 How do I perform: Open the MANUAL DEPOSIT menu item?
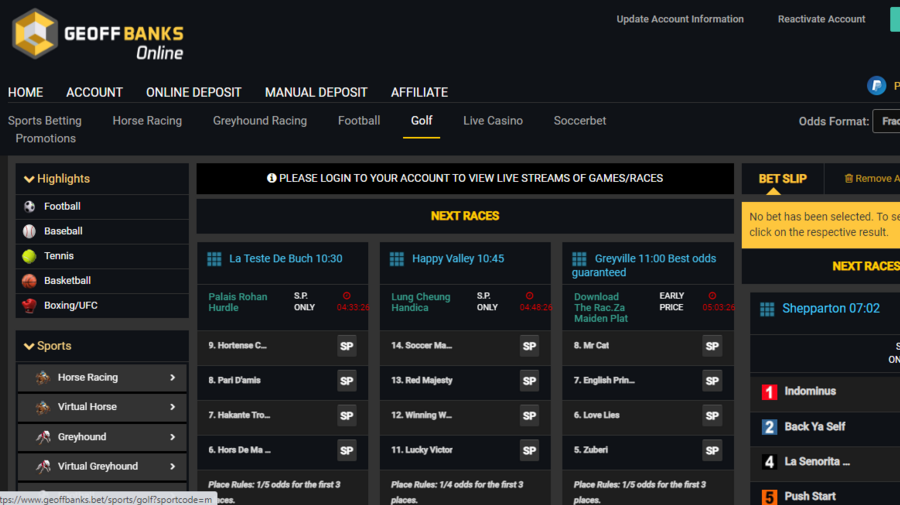[316, 92]
